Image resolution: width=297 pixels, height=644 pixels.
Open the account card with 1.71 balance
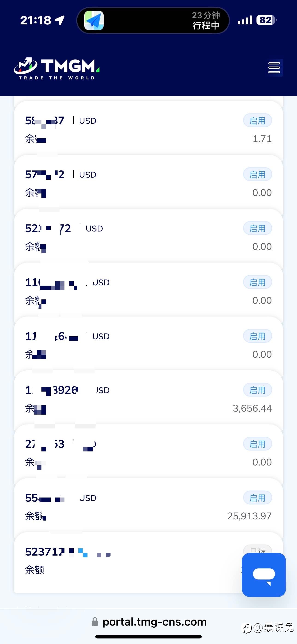tap(148, 129)
